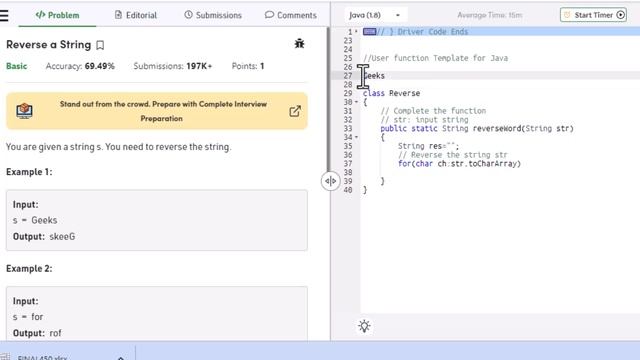The image size is (640, 360).
Task: Click the Example 1 heading
Action: pyautogui.click(x=29, y=172)
